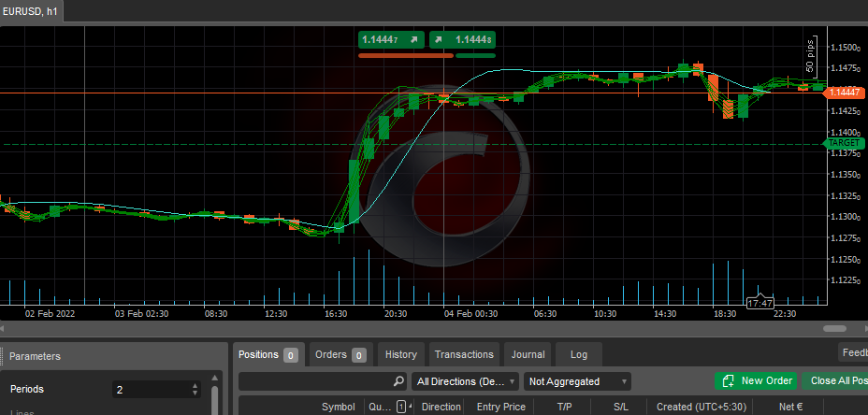The image size is (868, 415).
Task: Sort by the Direction column header
Action: 441,407
